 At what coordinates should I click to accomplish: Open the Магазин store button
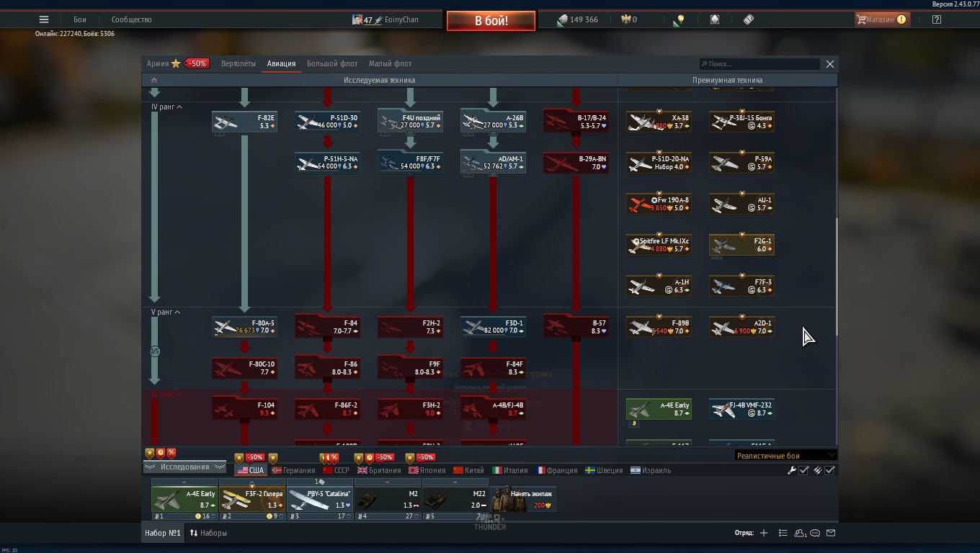881,20
